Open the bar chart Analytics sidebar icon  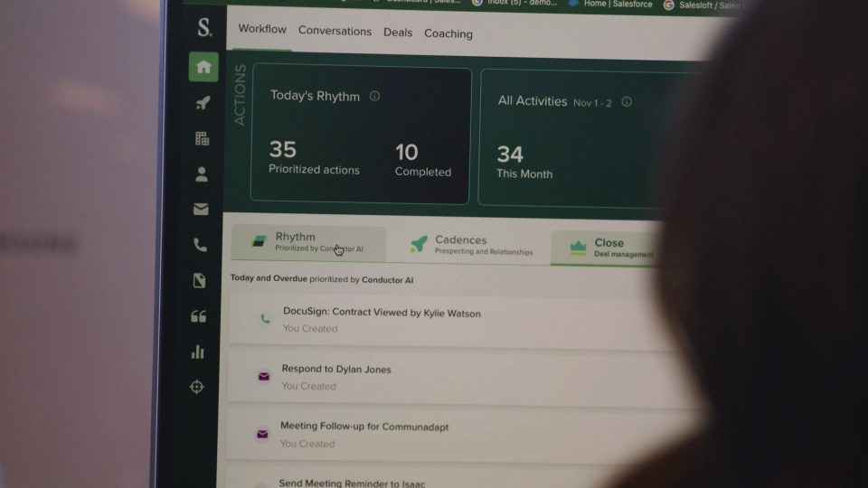[198, 352]
